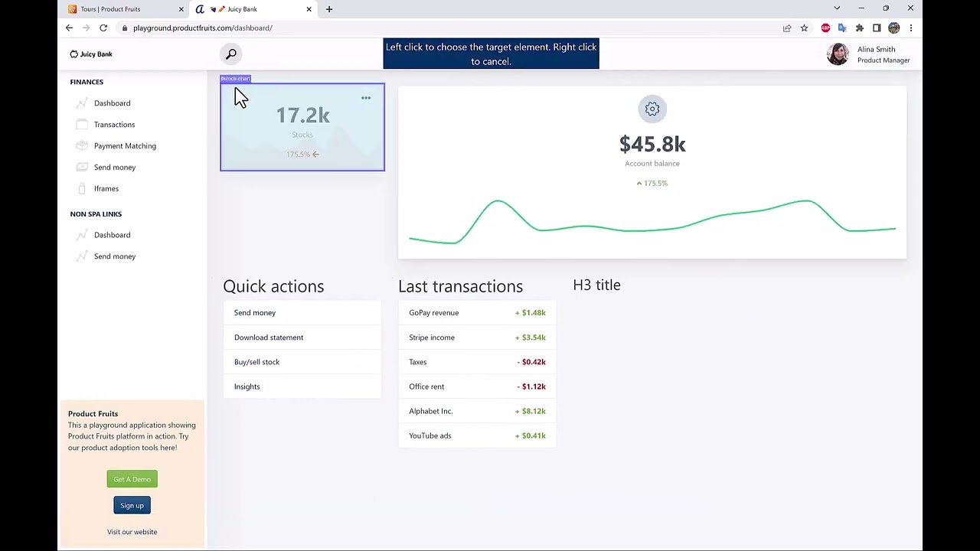Open the three-dot menu on the Stocks card

pos(366,98)
